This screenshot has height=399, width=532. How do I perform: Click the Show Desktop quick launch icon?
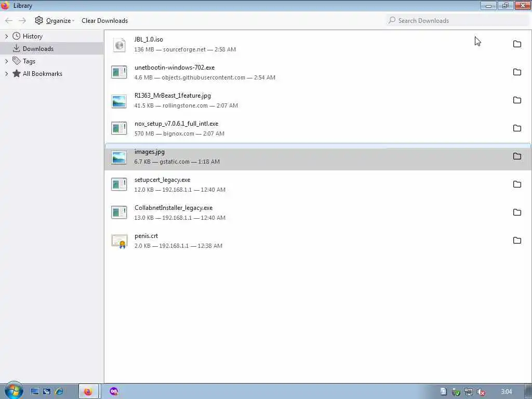tap(35, 392)
